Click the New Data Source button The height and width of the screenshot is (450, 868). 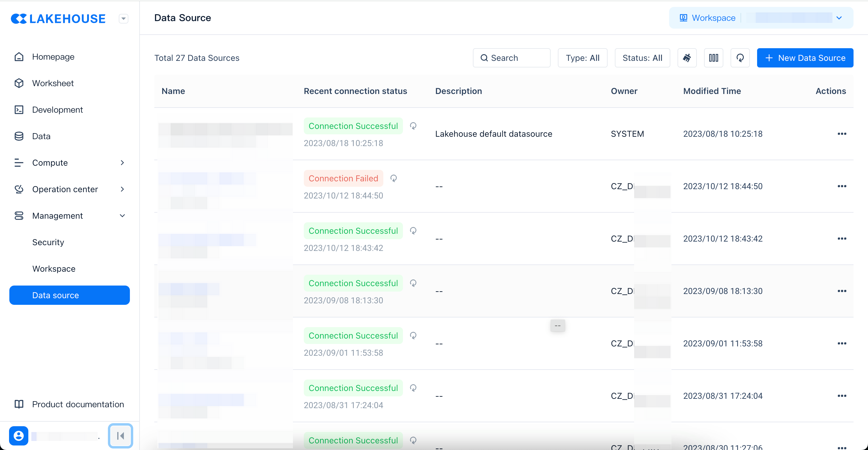point(805,58)
